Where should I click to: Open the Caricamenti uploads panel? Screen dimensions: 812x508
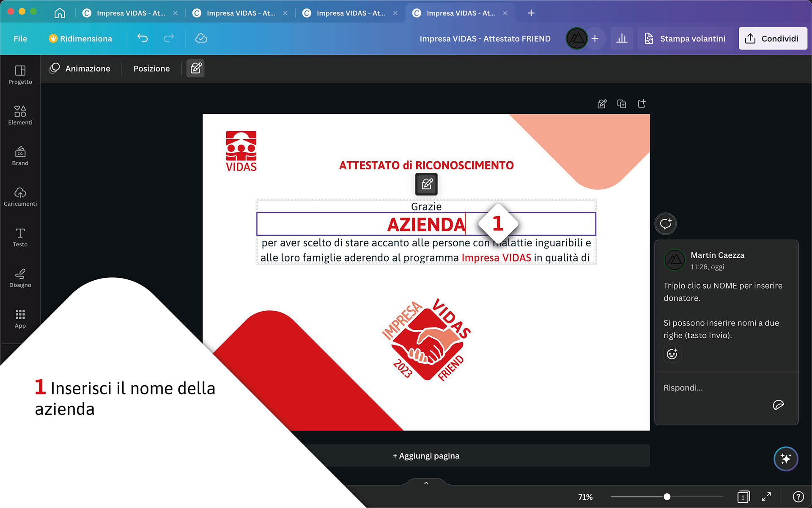click(20, 196)
